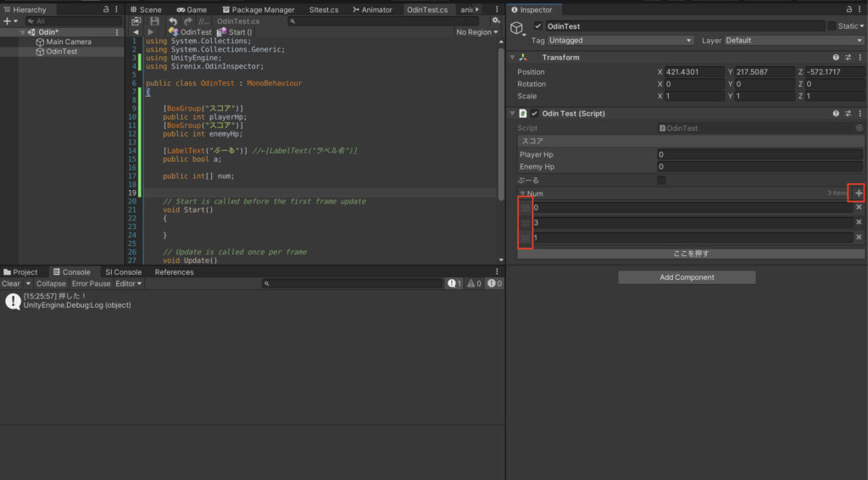Redo in script editor toolbar
The image size is (868, 480).
pyautogui.click(x=187, y=21)
